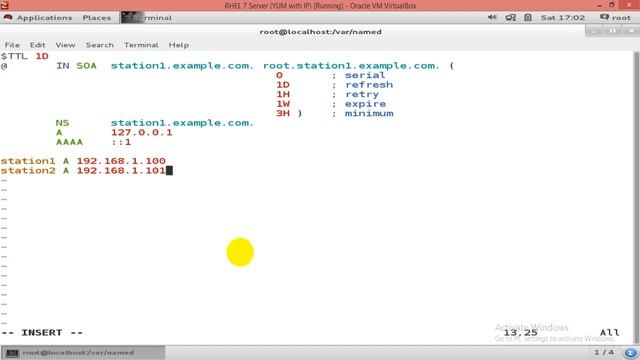This screenshot has width=640, height=360.
Task: Click the ::1 IPv6 address
Action: pos(121,142)
